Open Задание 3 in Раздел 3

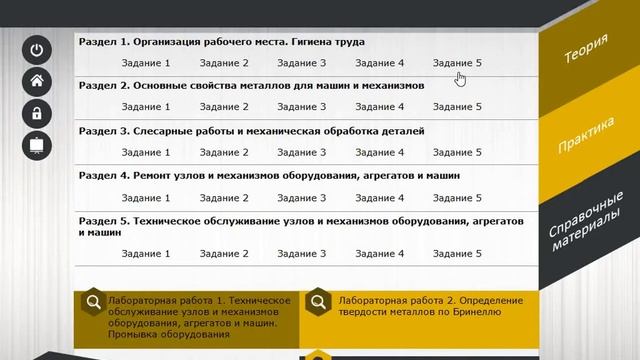(302, 153)
